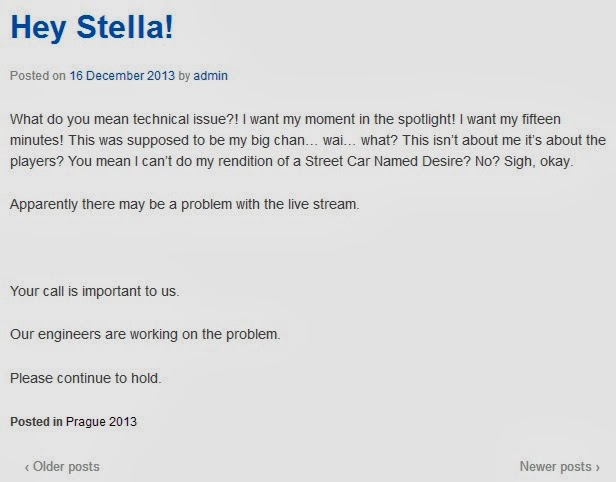Click the 'Please continue to hold.' line
This screenshot has width=616, height=482.
pos(86,378)
